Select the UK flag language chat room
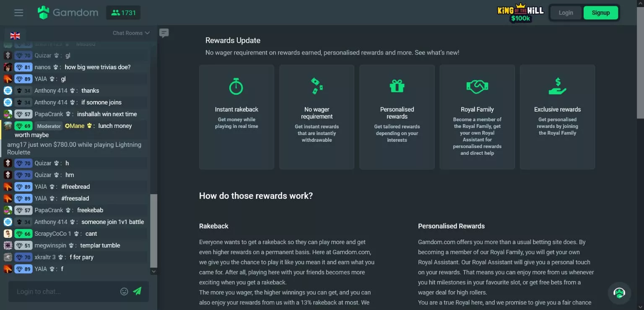Screen dimensions: 644x310 click(x=15, y=36)
